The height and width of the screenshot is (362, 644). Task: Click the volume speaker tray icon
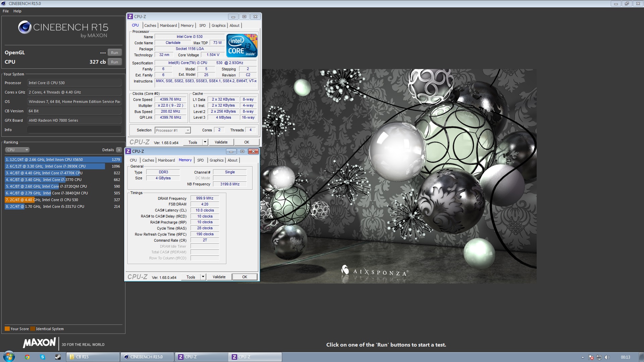pos(607,357)
